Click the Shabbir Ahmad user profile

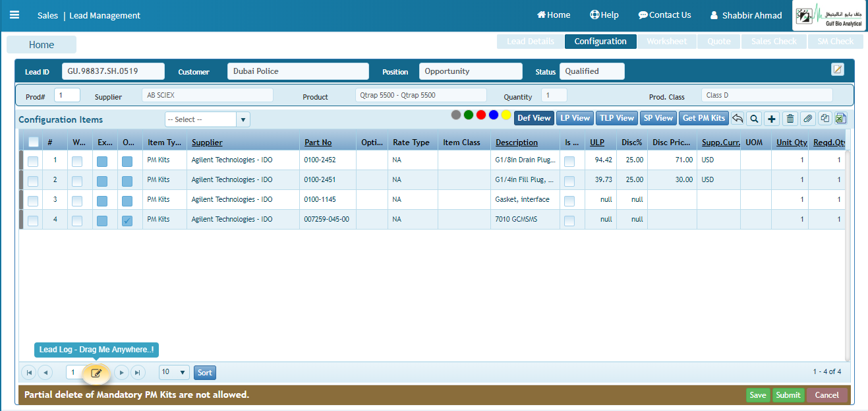[746, 15]
